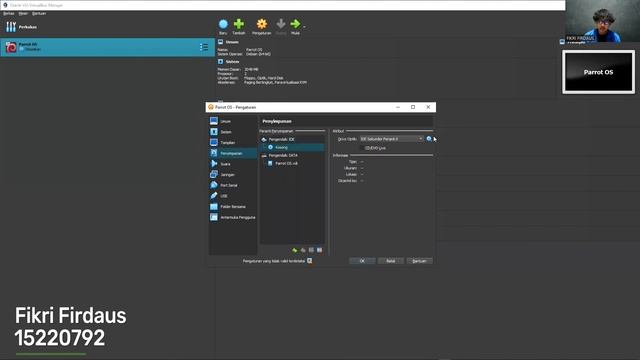
Task: Select the Kosong optical drive entry
Action: pos(292,147)
